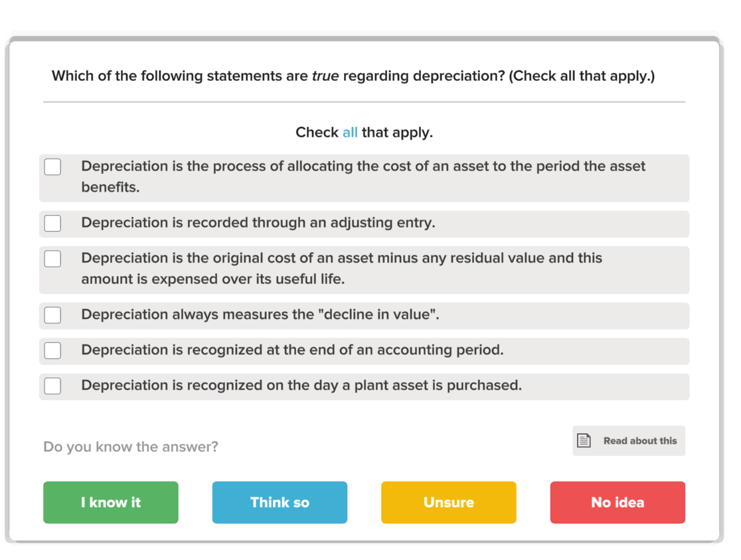The width and height of the screenshot is (741, 560).
Task: Click the first statement row about asset benefits
Action: click(364, 176)
